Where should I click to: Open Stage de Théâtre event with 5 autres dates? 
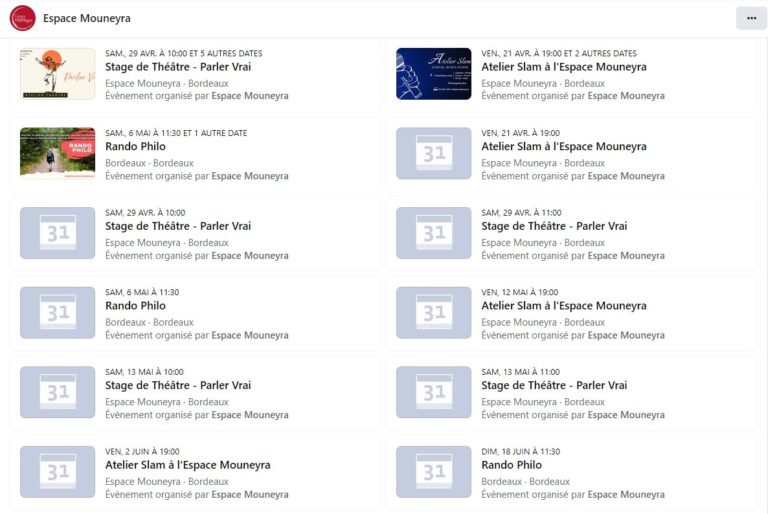[x=178, y=67]
